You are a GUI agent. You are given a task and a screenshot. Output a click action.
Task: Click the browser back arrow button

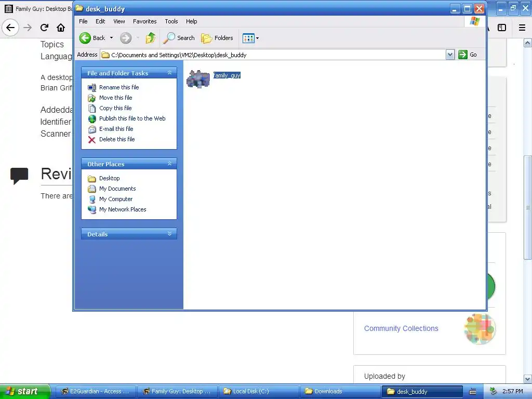tap(10, 28)
